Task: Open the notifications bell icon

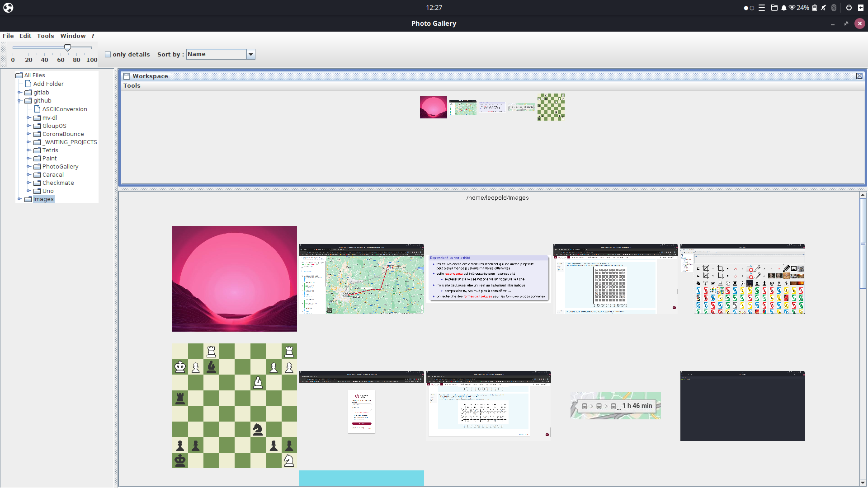Action: (783, 8)
